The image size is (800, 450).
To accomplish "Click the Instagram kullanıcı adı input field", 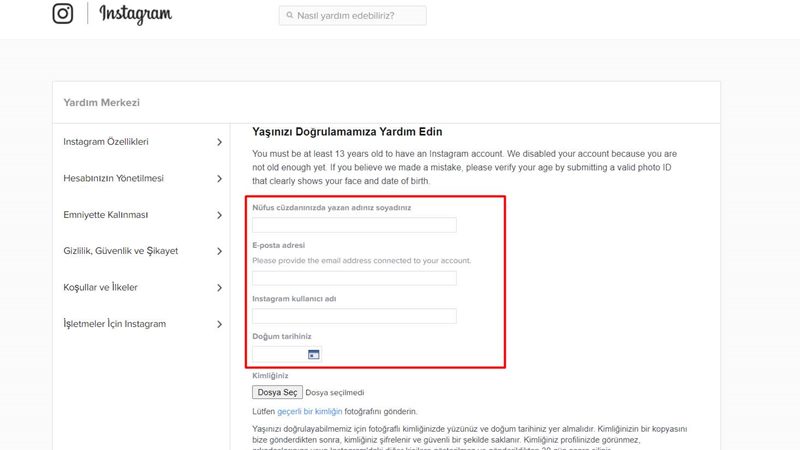I will click(354, 316).
